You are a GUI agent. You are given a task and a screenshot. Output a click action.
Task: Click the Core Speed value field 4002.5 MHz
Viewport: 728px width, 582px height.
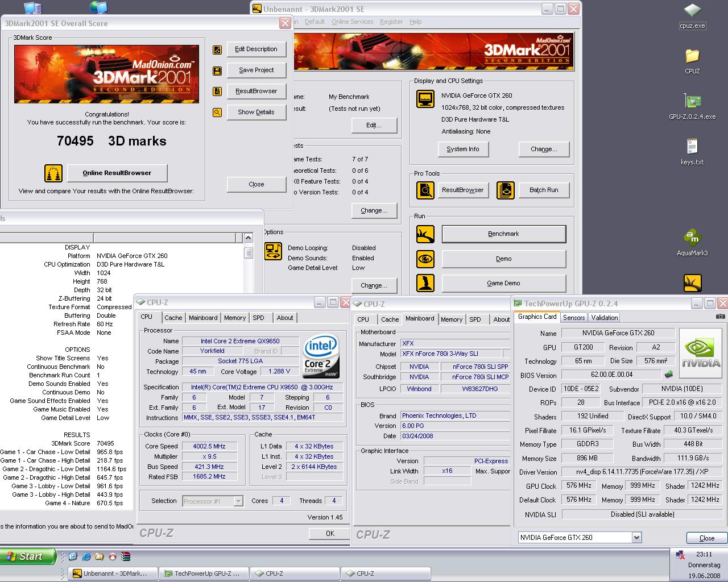pos(210,446)
